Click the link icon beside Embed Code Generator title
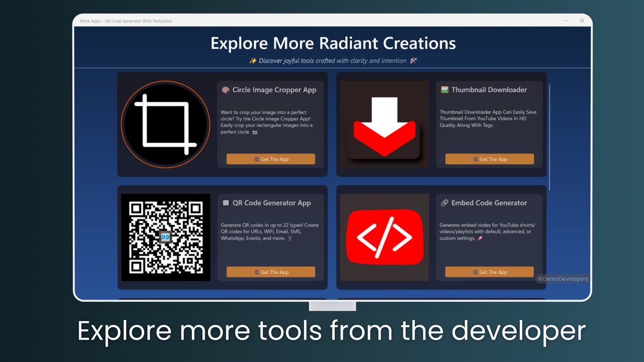 click(444, 203)
